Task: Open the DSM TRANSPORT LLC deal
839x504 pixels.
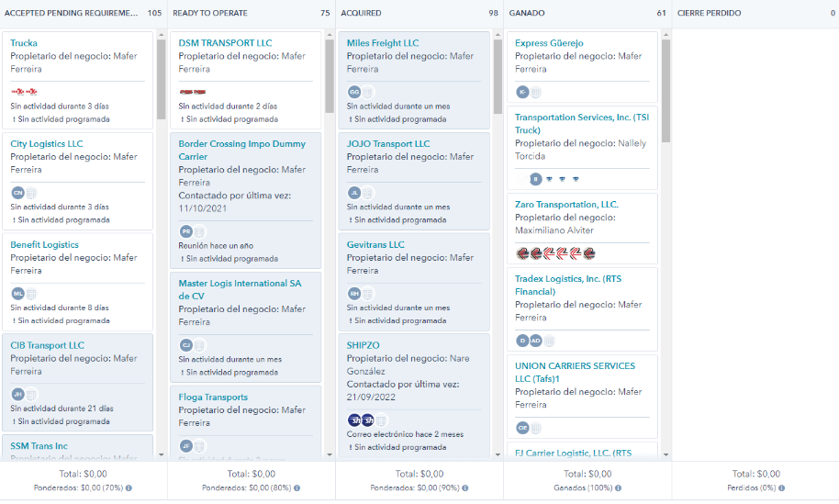Action: point(225,43)
